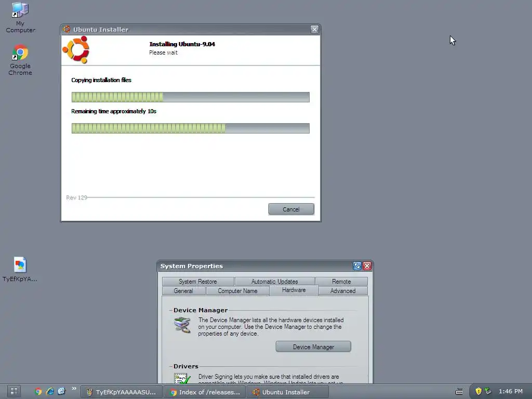Expand the quick launch overflow chevron
The height and width of the screenshot is (399, 532).
point(74,389)
